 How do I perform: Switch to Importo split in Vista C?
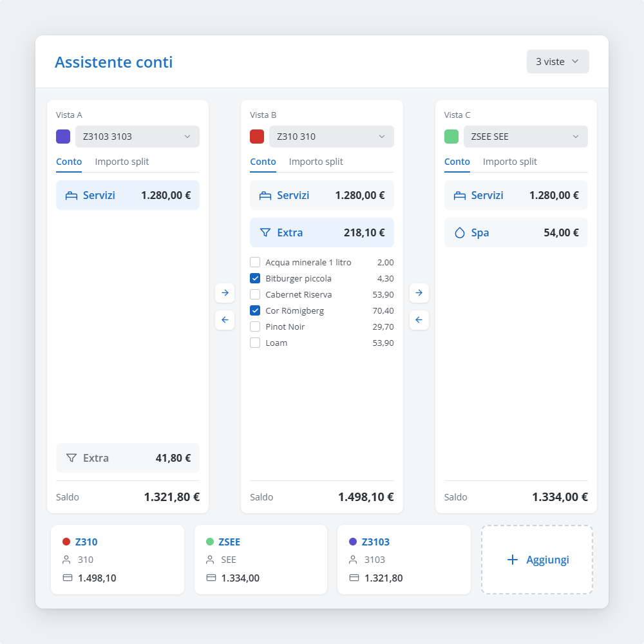point(510,162)
